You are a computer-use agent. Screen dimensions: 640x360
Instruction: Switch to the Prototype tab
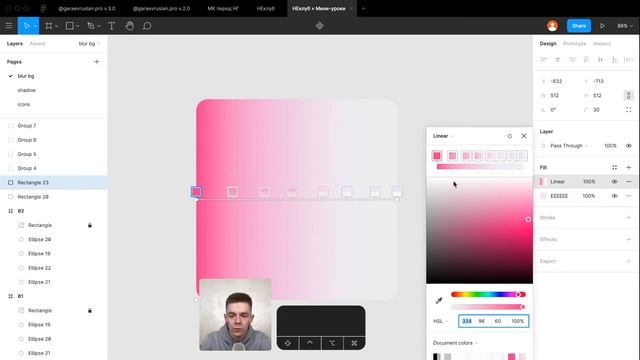(574, 44)
